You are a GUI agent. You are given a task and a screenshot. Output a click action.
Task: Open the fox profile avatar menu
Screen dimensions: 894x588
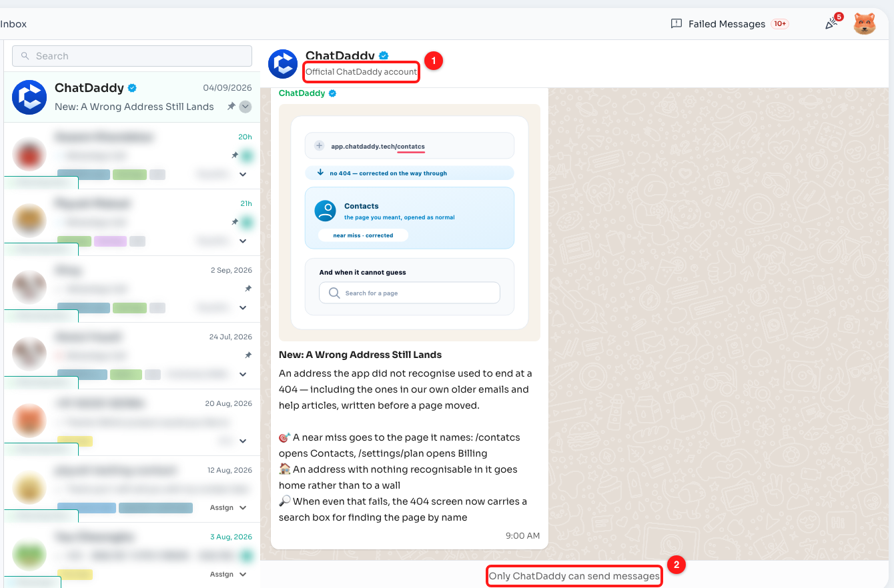pos(865,23)
